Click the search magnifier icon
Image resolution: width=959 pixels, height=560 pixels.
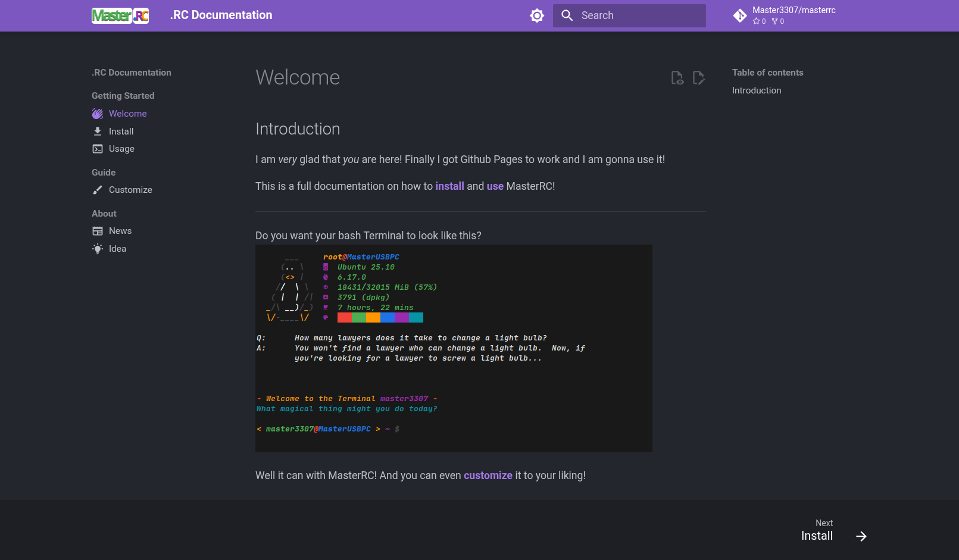567,15
